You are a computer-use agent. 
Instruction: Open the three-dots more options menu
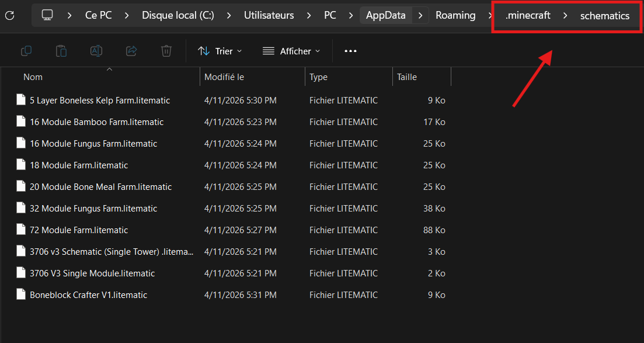coord(350,51)
